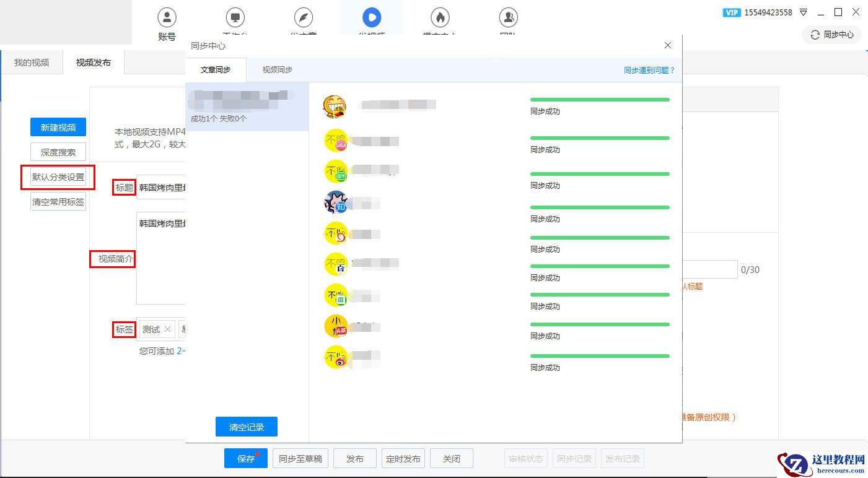Click the title input field with 0/30 counter
Image resolution: width=868 pixels, height=478 pixels.
pyautogui.click(x=709, y=269)
